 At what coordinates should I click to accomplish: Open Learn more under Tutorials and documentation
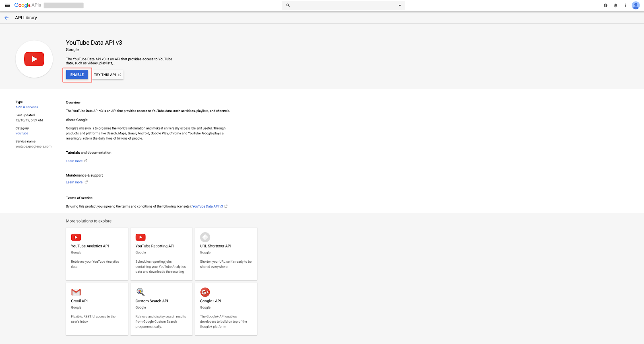(x=74, y=161)
